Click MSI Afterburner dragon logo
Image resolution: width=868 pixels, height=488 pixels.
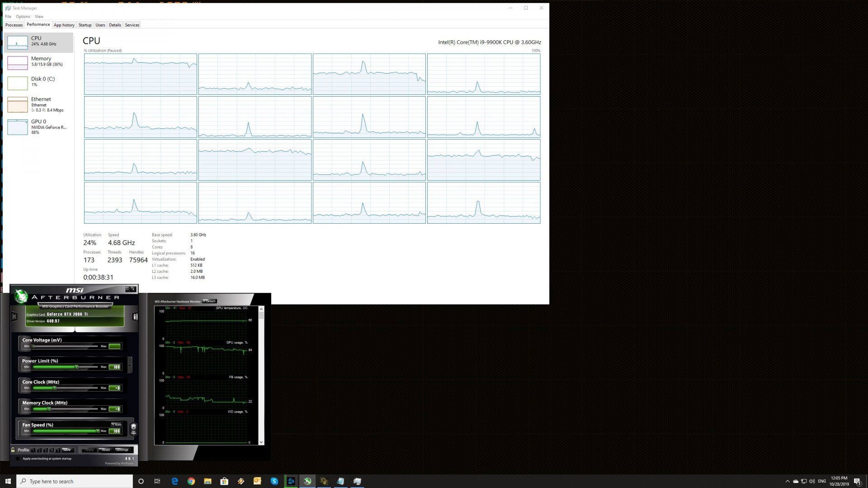click(21, 296)
